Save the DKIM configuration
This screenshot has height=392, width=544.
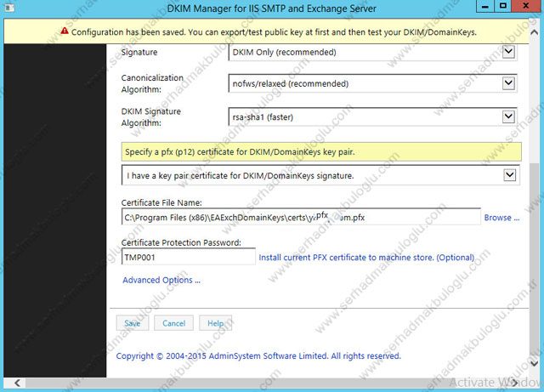pos(133,323)
